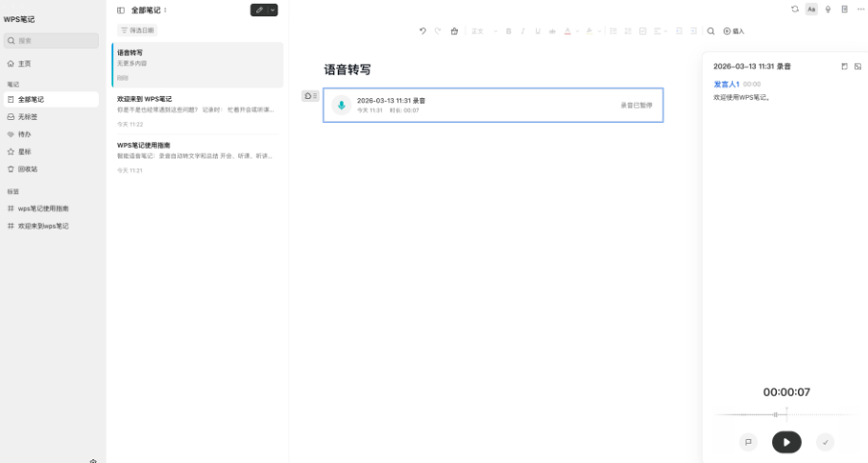Screen dimensions: 868x463
Task: Click the block handle beside recording
Action: click(x=310, y=96)
